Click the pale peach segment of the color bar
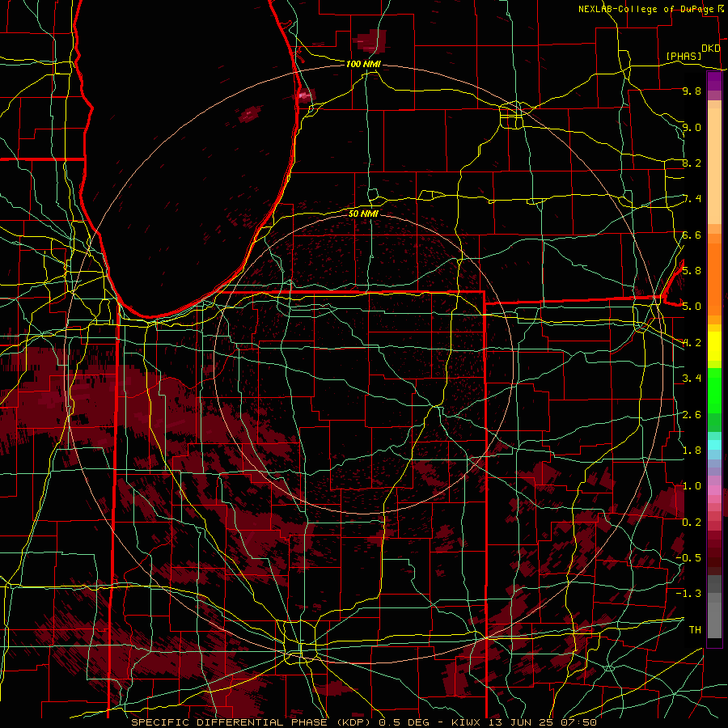 714,167
